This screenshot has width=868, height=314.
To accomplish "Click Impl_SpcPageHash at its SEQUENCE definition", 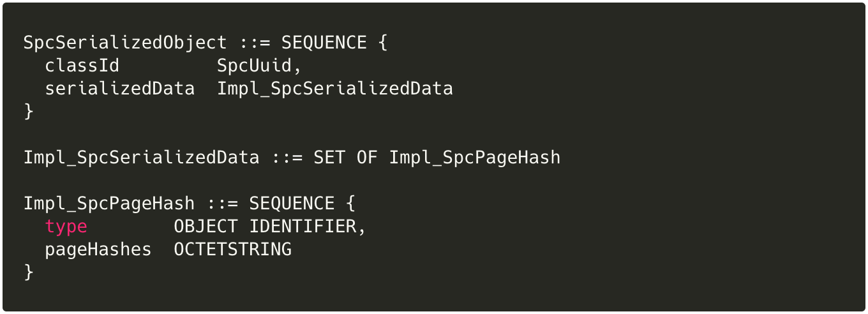I will (108, 204).
